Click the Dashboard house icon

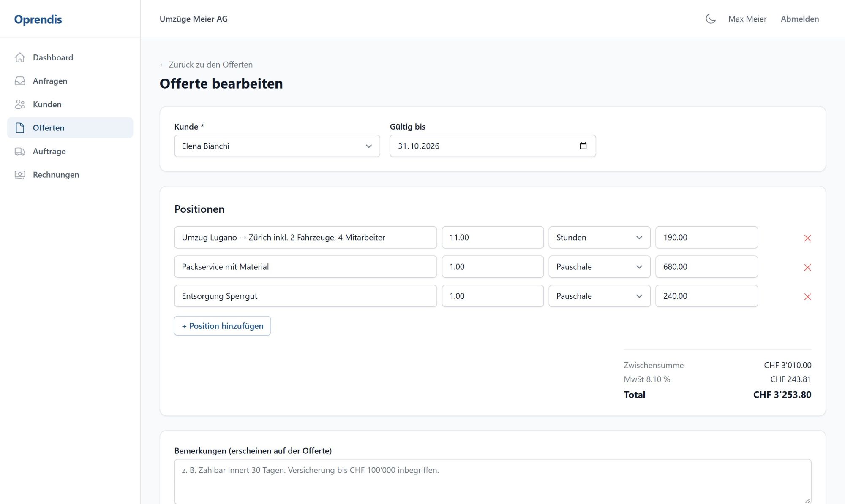point(20,57)
